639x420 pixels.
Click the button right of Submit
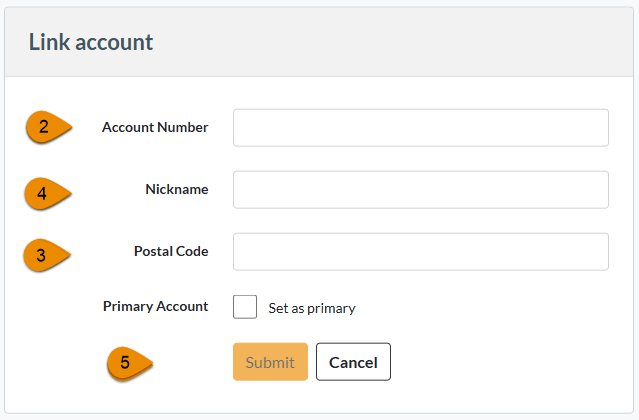click(x=353, y=362)
